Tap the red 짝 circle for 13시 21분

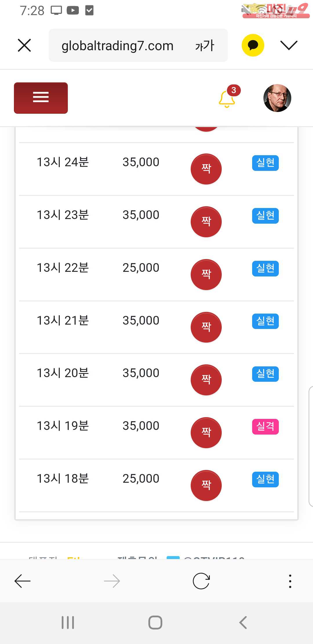206,327
